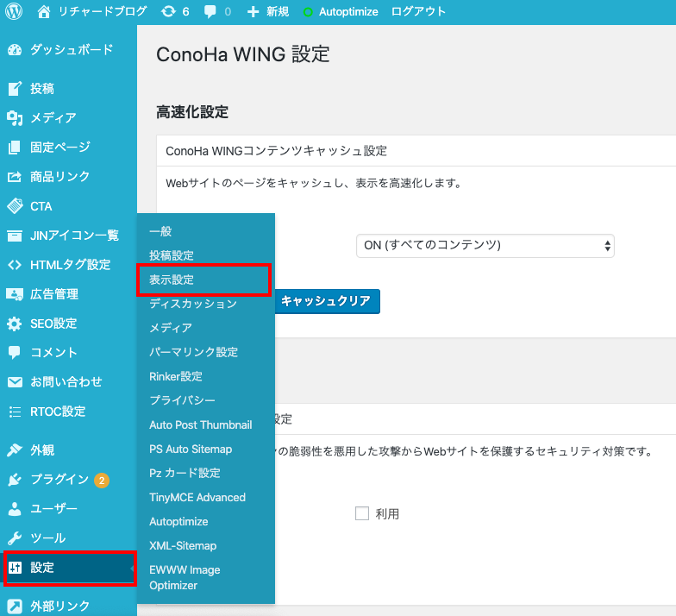The width and height of the screenshot is (676, 616).
Task: Click the 設定 sliders icon
Action: [x=16, y=568]
